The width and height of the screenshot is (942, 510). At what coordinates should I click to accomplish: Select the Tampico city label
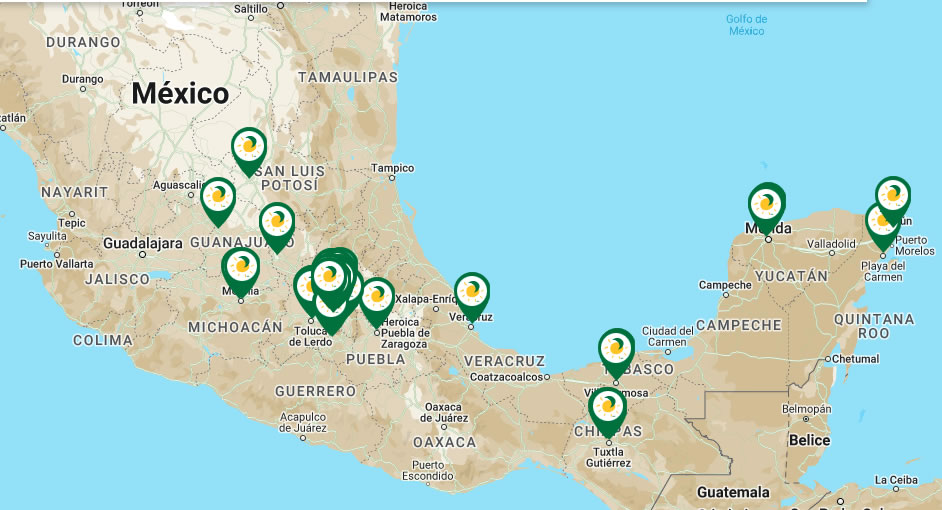pyautogui.click(x=392, y=168)
